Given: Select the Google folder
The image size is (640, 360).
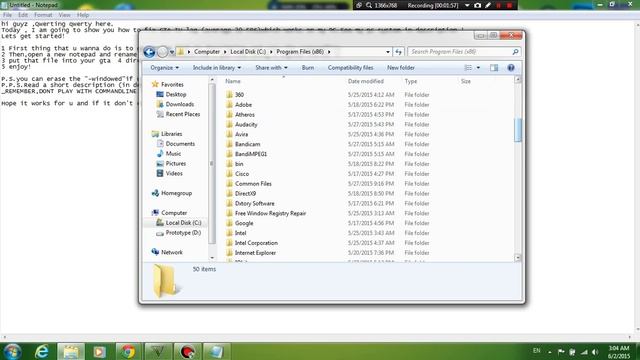Looking at the screenshot, I should pyautogui.click(x=244, y=223).
